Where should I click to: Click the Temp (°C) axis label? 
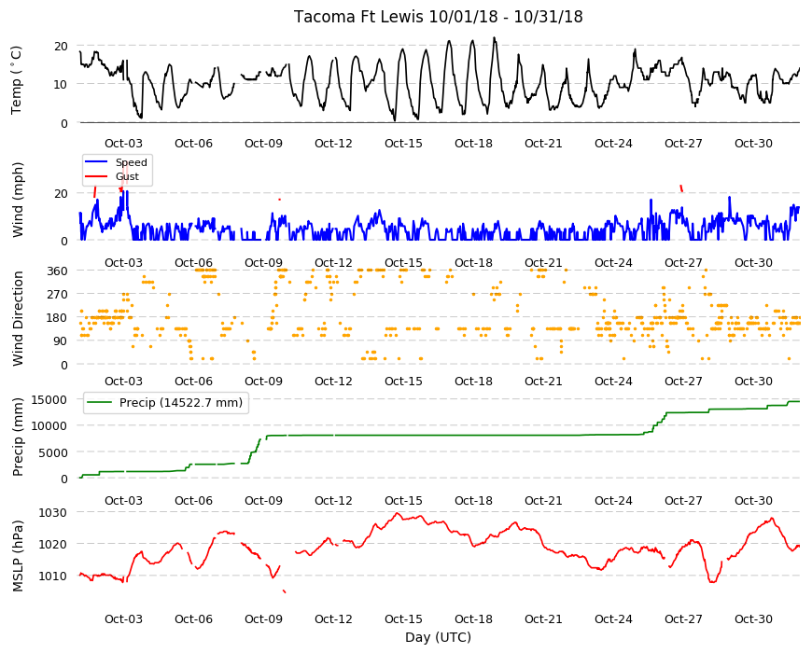click(x=17, y=79)
